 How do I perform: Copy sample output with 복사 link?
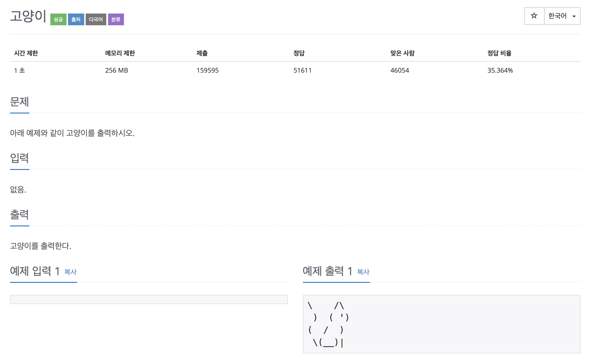pyautogui.click(x=363, y=272)
